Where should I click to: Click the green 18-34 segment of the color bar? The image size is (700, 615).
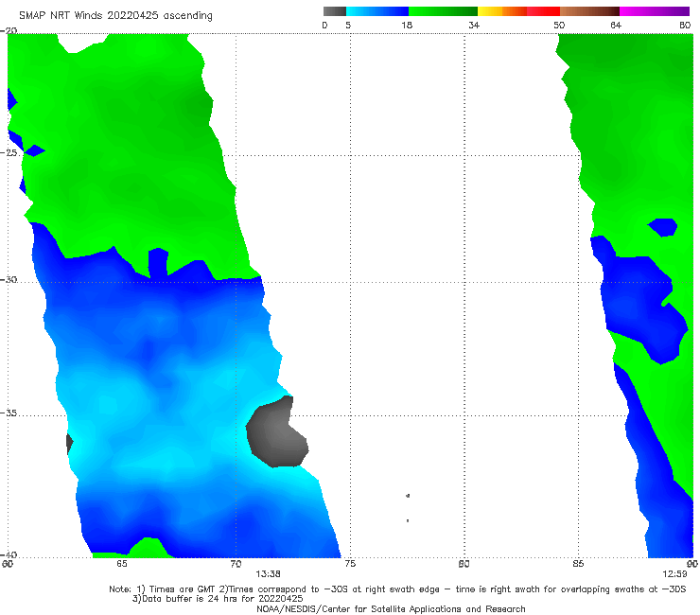[443, 11]
